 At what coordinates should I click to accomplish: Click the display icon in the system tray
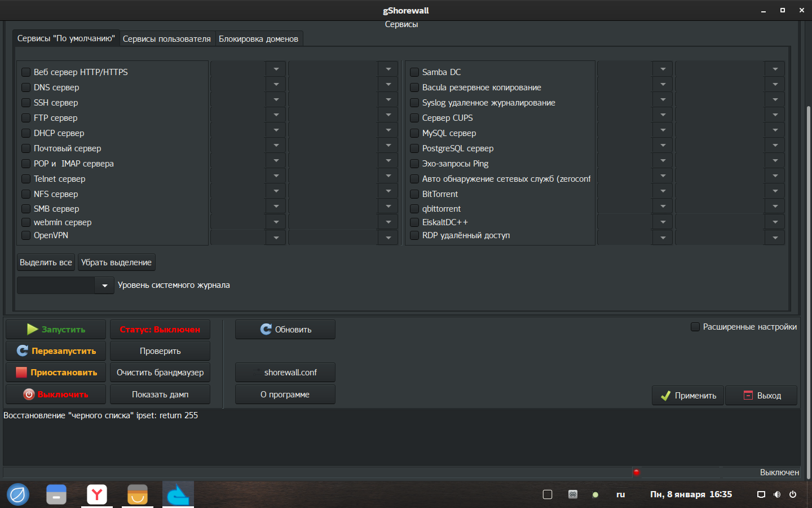(761, 494)
